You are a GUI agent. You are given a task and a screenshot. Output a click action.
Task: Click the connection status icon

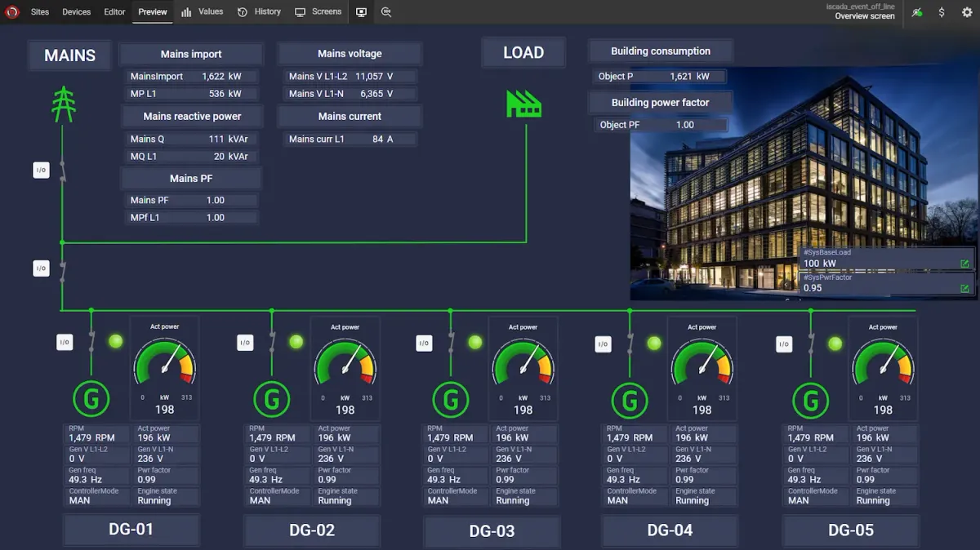(x=917, y=12)
